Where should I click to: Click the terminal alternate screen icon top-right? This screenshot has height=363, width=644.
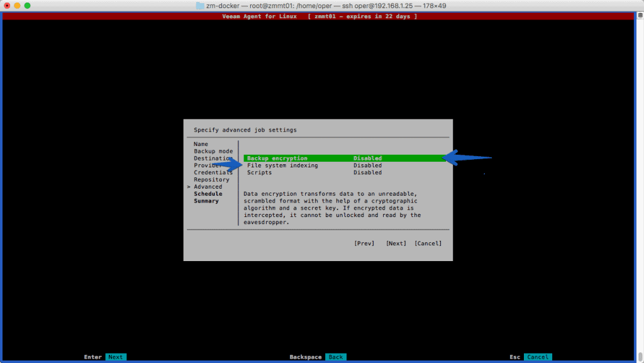[640, 15]
